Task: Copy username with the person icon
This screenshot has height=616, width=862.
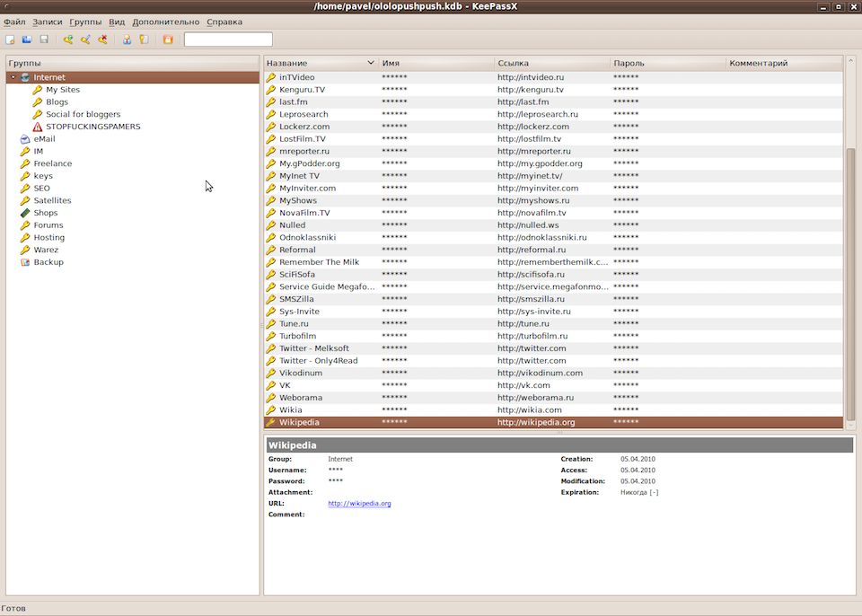Action: [x=127, y=40]
